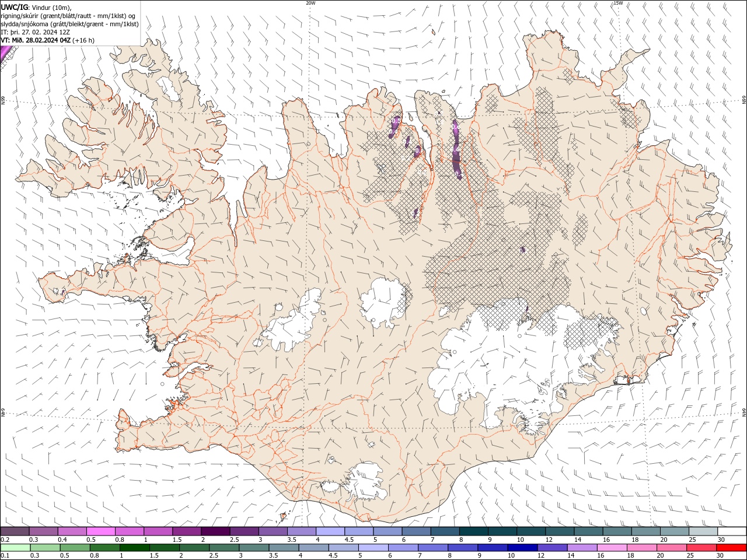Click the 'VT: Mið. 28.02.2024 04Z' valid-time text
This screenshot has height=560, width=747.
[36, 40]
